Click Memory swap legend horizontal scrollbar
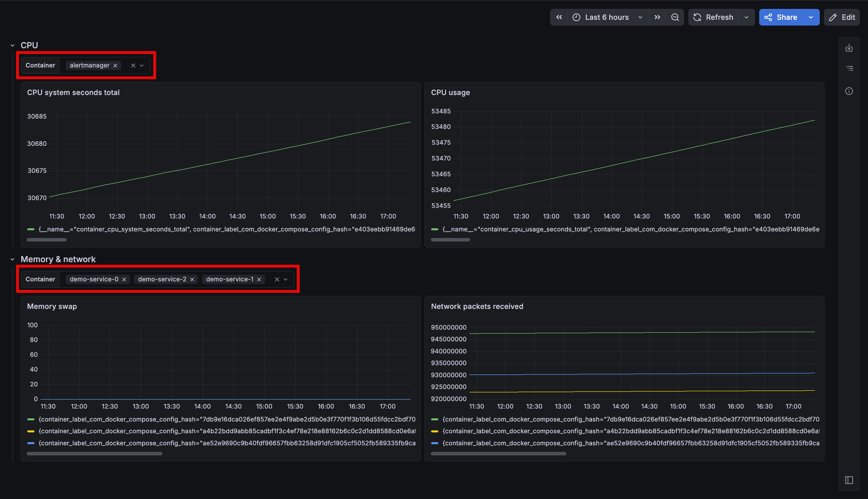This screenshot has height=499, width=868. [94, 453]
